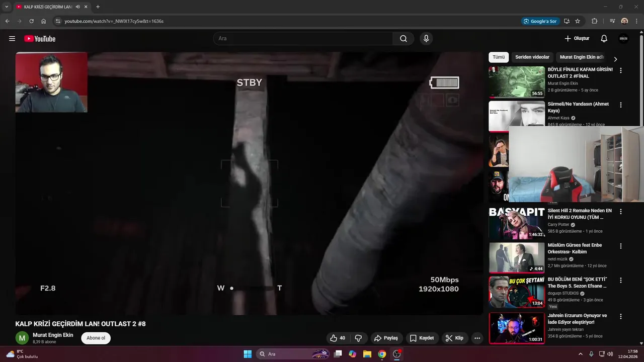Open Chrome from the taskbar
Screen dimensions: 644x362
[382, 354]
